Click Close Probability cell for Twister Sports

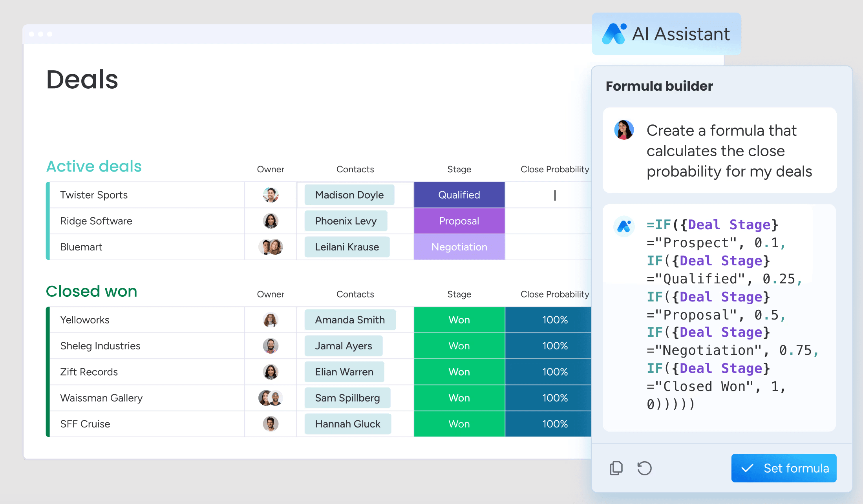pyautogui.click(x=548, y=195)
